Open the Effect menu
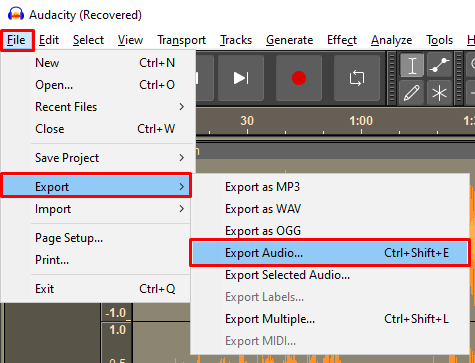 342,40
